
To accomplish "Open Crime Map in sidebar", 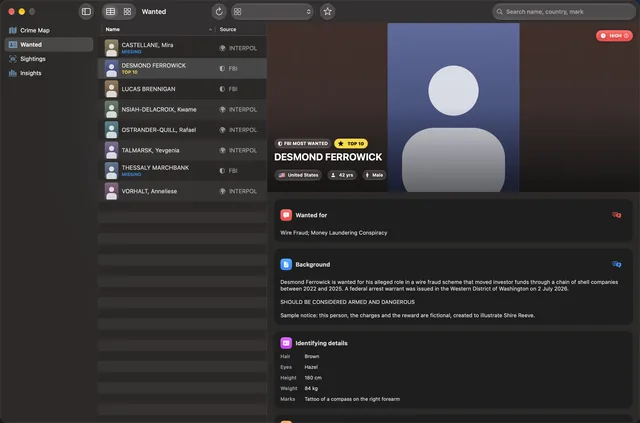I will (49, 30).
